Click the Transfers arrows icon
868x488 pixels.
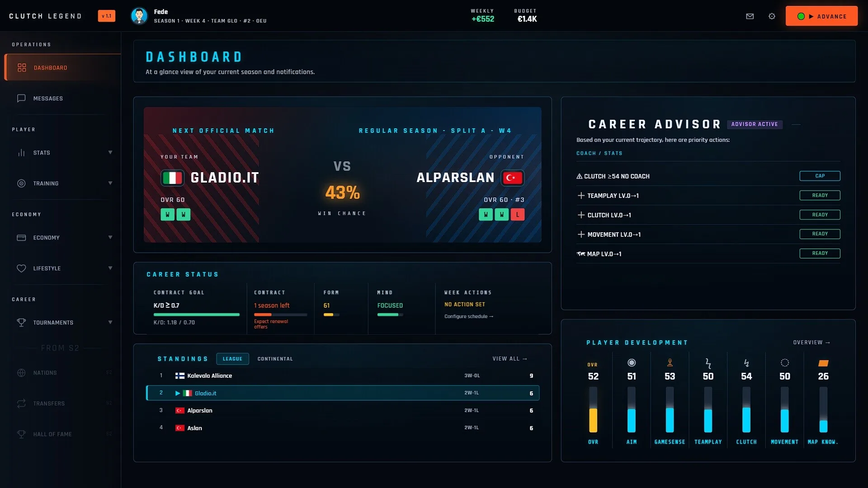point(21,404)
